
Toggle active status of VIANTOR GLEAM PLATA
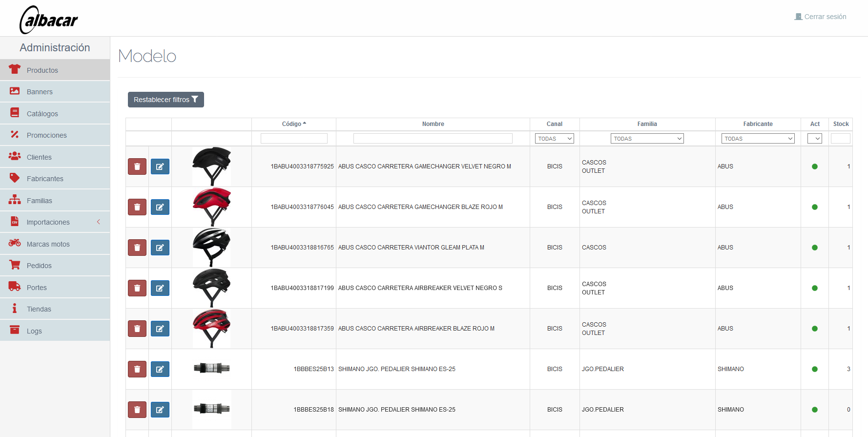click(x=815, y=248)
